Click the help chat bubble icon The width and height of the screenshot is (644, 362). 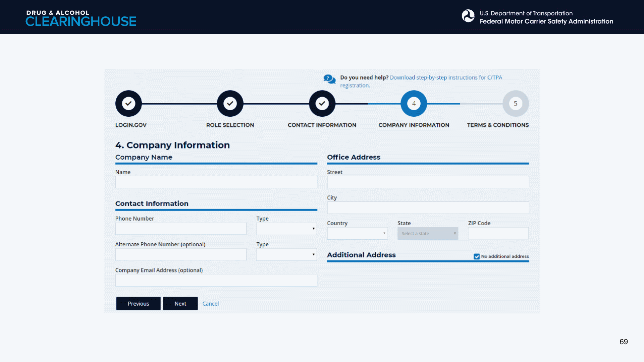pyautogui.click(x=329, y=79)
